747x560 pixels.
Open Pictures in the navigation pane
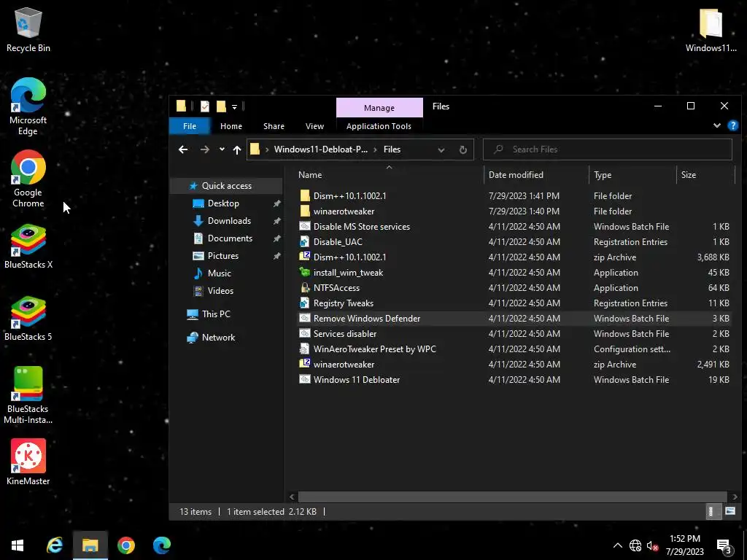222,256
